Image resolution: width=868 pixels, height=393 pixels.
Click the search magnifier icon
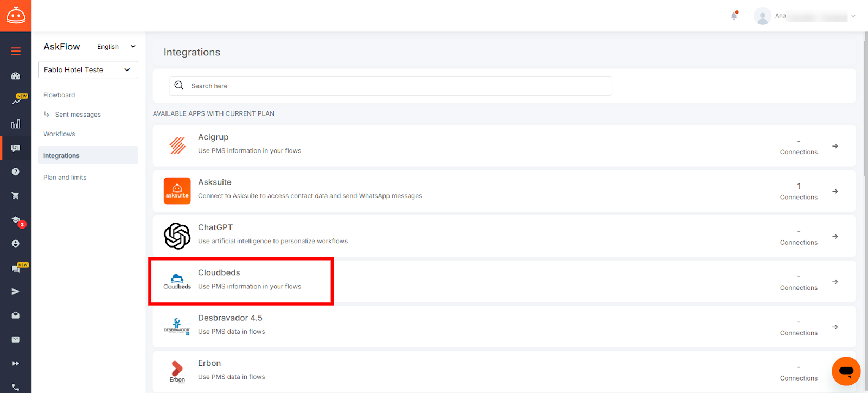pyautogui.click(x=179, y=85)
